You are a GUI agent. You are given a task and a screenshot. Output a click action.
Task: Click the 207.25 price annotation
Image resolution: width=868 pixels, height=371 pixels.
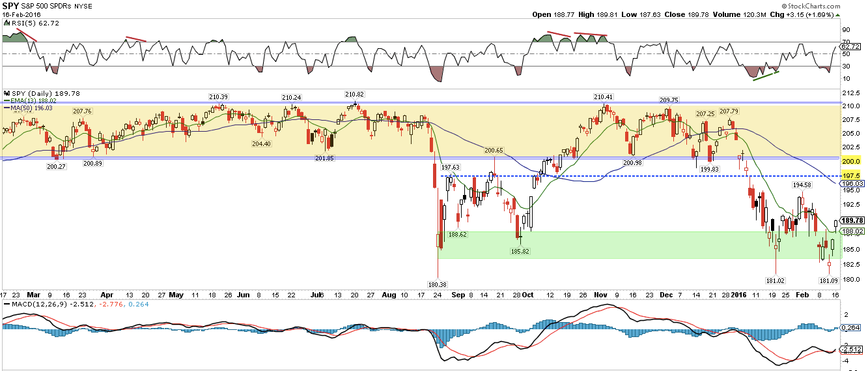[707, 114]
